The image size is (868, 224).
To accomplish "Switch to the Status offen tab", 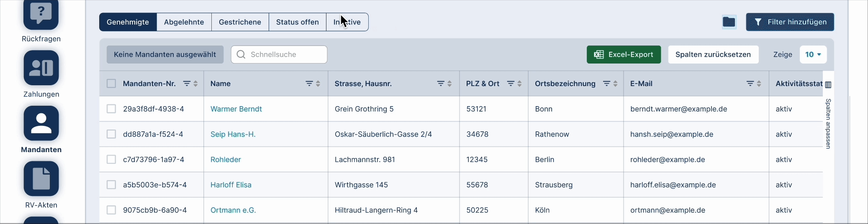I will pos(297,22).
